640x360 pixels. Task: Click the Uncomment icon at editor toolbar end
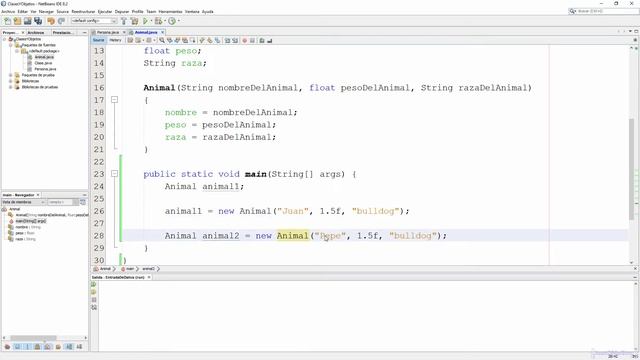(269, 40)
